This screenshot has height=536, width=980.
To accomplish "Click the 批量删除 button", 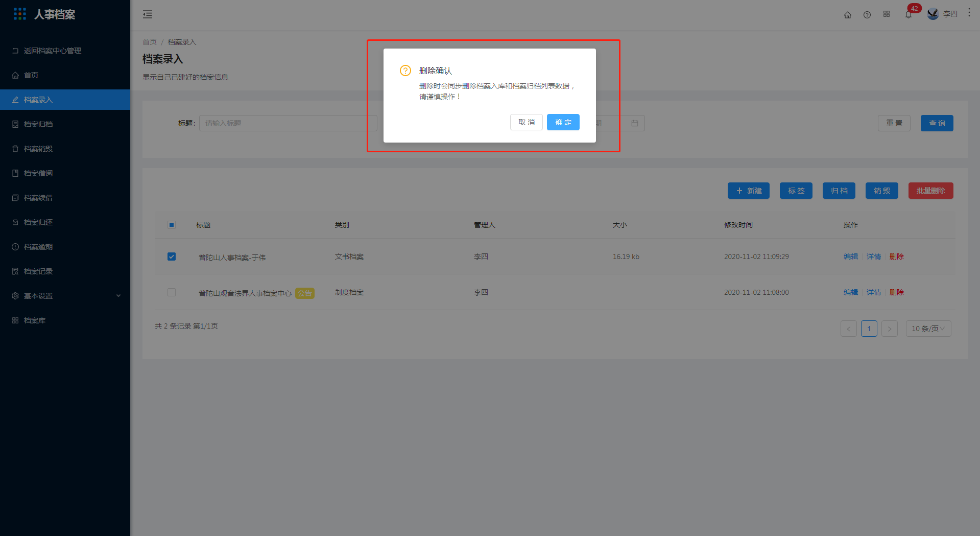I will tap(931, 191).
